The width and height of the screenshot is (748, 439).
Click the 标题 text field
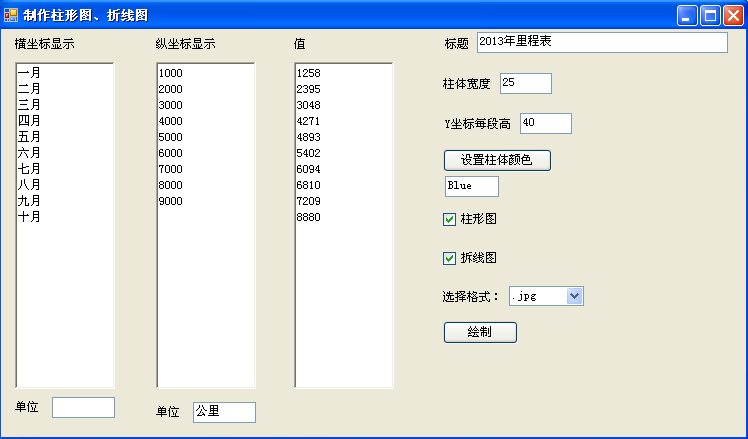pos(601,42)
